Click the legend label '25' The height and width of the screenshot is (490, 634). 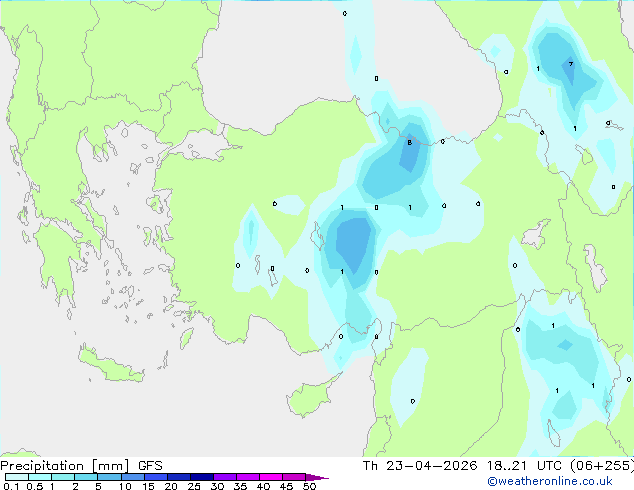pyautogui.click(x=194, y=486)
